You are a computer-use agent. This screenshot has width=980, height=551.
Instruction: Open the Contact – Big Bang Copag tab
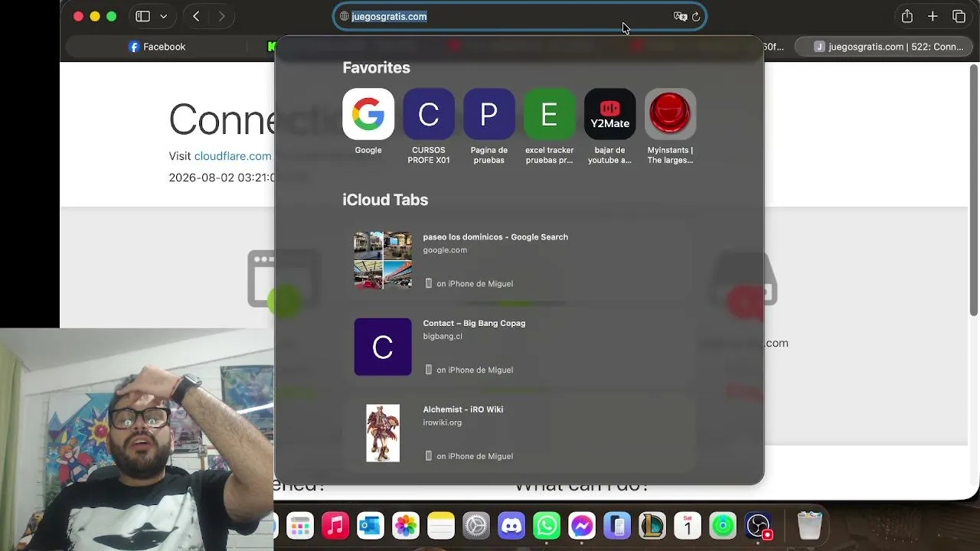[519, 347]
